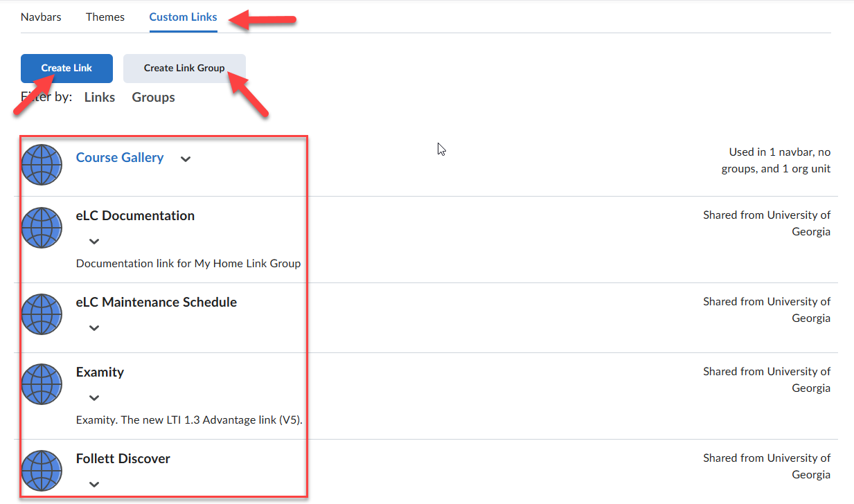Click 'Examity. The new LTI 1.3 Advantage link' description
This screenshot has height=504, width=854.
click(x=189, y=420)
